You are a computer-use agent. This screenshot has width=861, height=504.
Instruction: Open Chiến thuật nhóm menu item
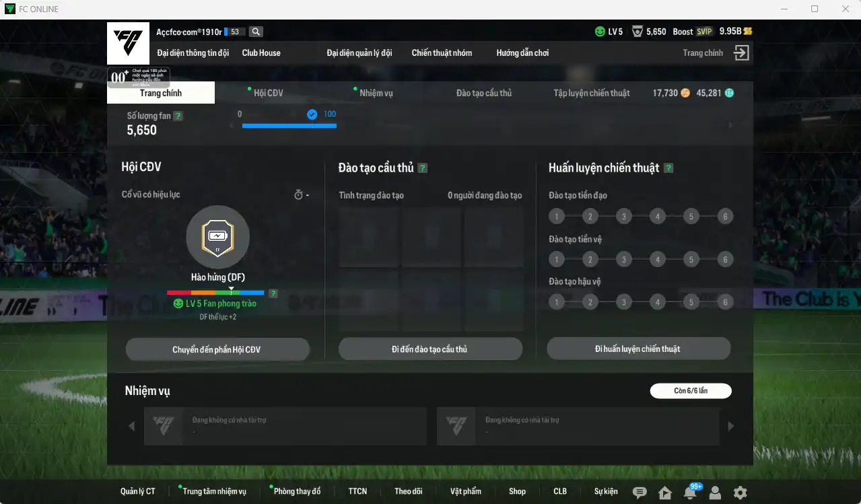coord(442,52)
